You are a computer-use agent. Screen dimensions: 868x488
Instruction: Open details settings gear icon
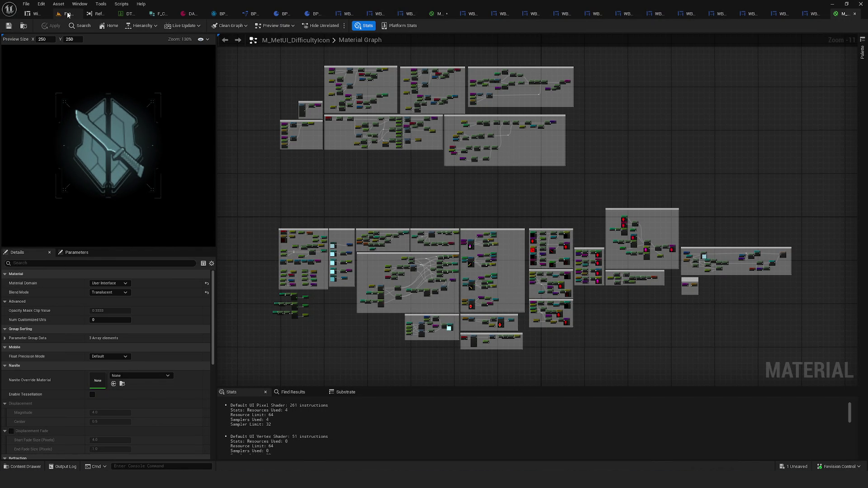point(212,263)
